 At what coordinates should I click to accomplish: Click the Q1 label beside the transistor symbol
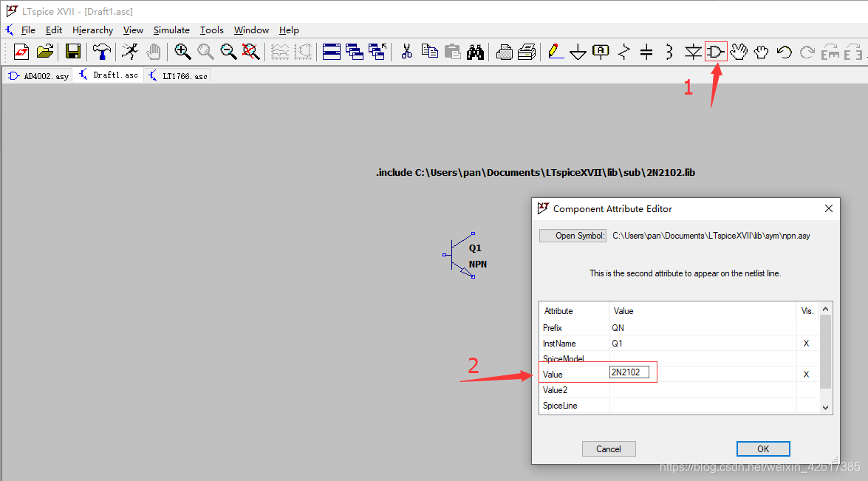[475, 248]
